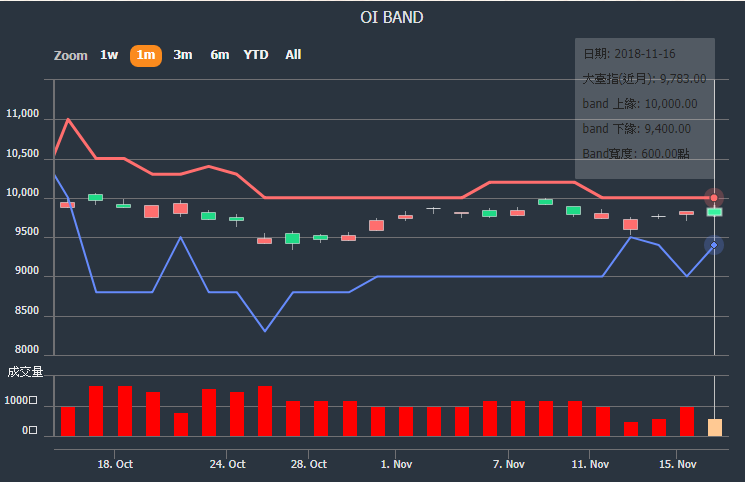Click the 24. Oct date axis label
This screenshot has width=745, height=482.
click(x=228, y=464)
